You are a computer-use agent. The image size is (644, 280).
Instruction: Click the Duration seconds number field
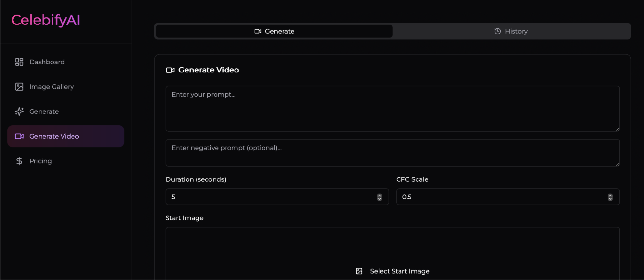click(277, 197)
